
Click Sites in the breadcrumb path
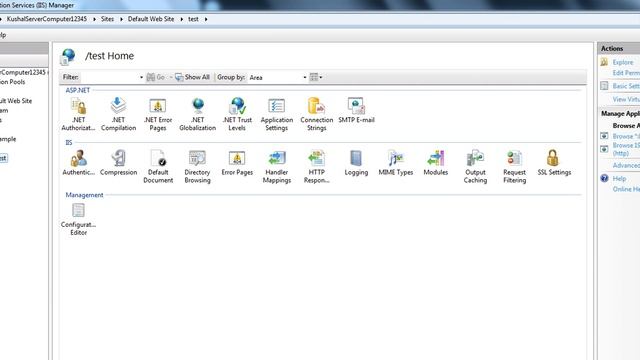tap(107, 19)
